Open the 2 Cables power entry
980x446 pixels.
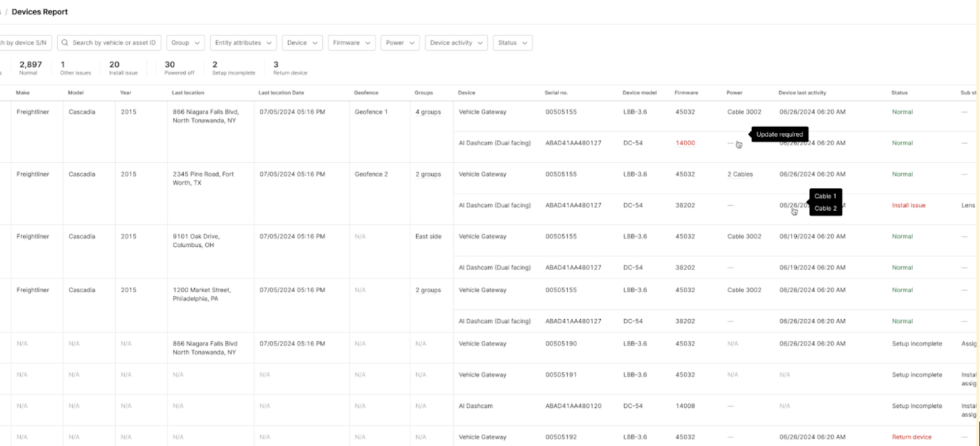point(739,174)
